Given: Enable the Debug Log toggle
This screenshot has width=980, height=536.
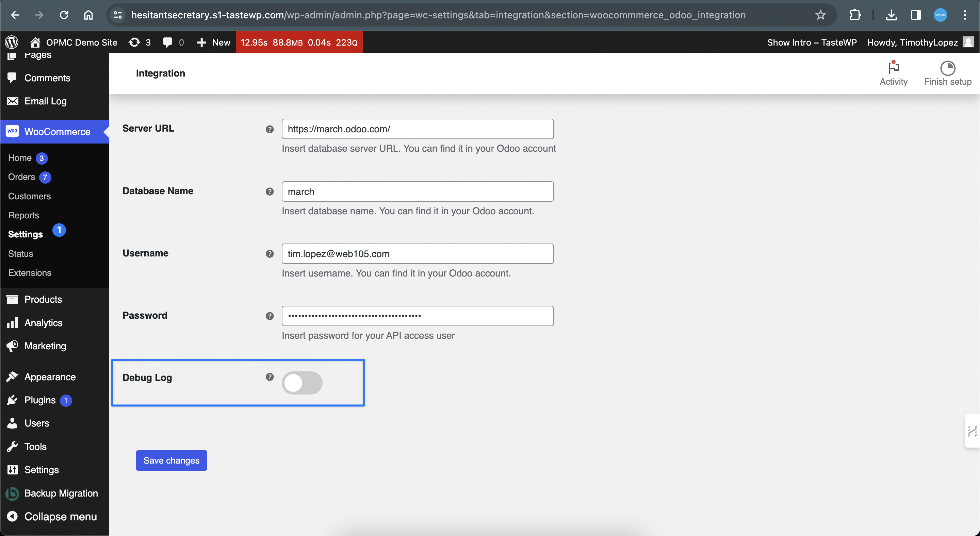Looking at the screenshot, I should [302, 383].
